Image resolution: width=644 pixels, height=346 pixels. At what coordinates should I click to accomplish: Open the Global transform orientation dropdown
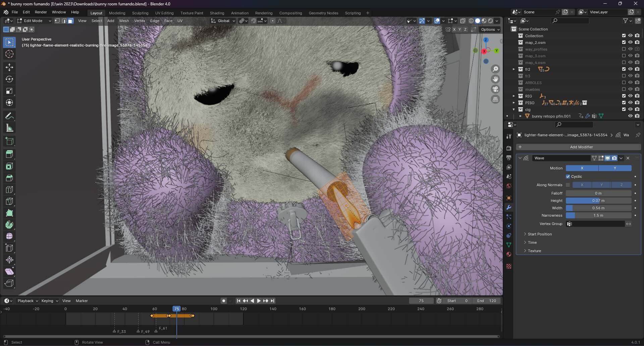point(223,21)
